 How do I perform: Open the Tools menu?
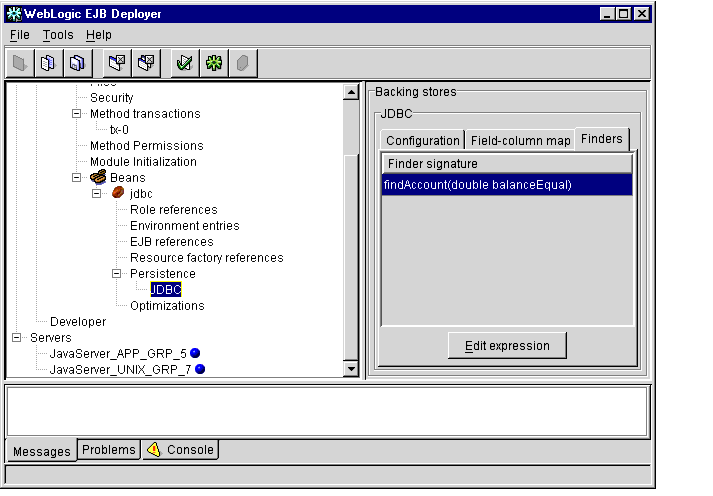point(58,35)
